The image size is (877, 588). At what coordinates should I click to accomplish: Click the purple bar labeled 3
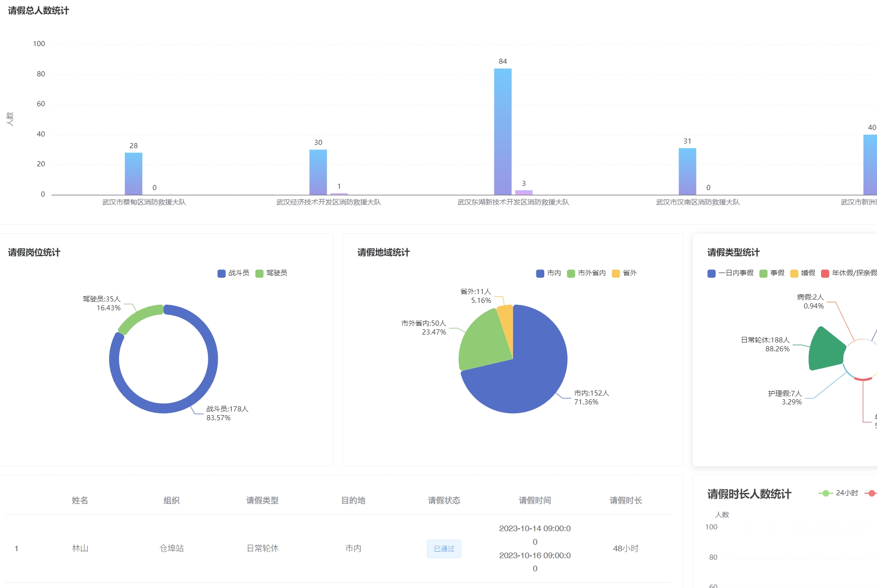[x=523, y=192]
